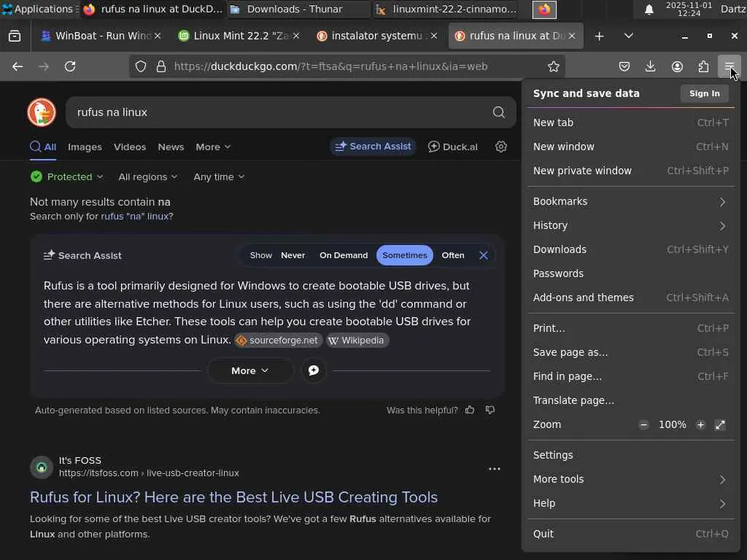Viewport: 747px width, 560px height.
Task: Open the downloads toolbar icon
Action: (x=650, y=66)
